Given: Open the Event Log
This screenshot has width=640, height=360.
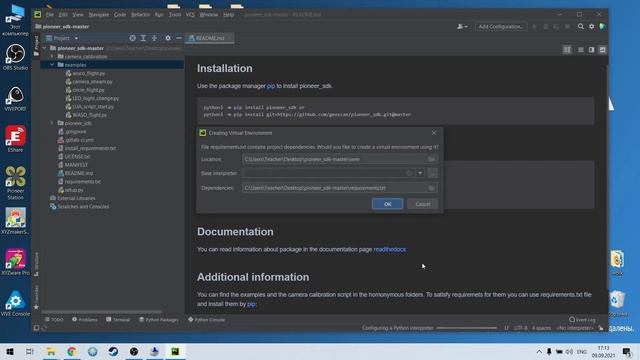Looking at the screenshot, I should tap(582, 320).
